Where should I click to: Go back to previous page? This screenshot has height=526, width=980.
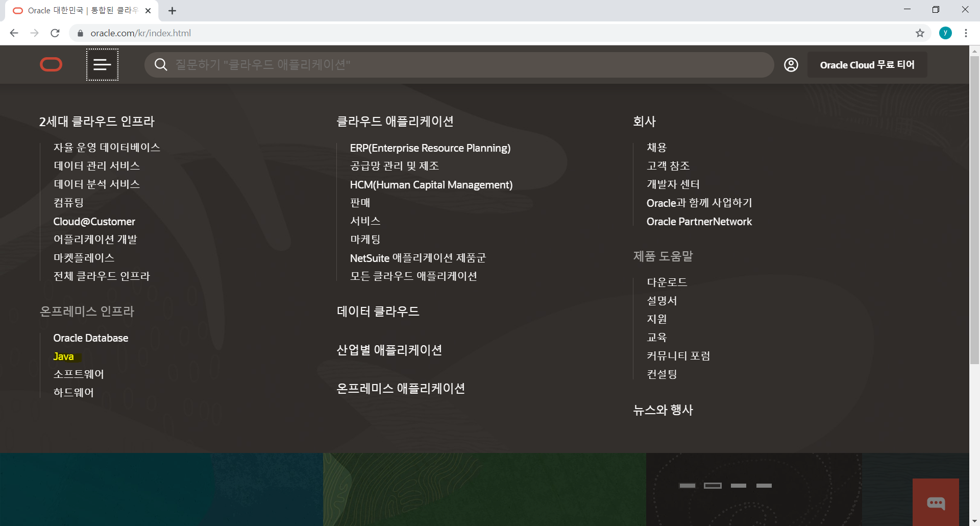point(14,33)
